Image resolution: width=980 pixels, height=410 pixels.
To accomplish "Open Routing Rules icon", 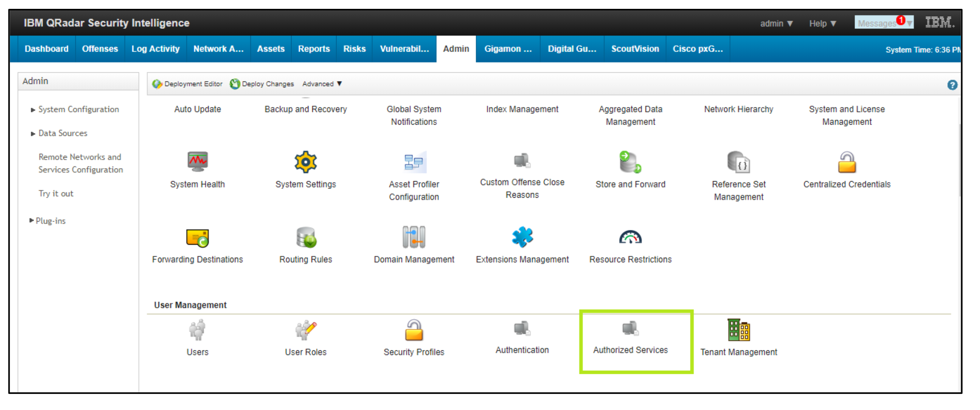I will pos(306,237).
